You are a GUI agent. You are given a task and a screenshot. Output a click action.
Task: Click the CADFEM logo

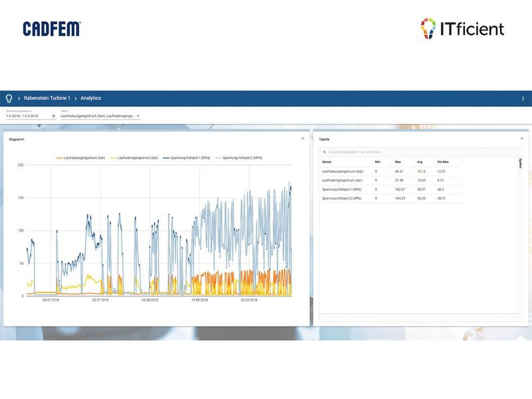coord(52,29)
